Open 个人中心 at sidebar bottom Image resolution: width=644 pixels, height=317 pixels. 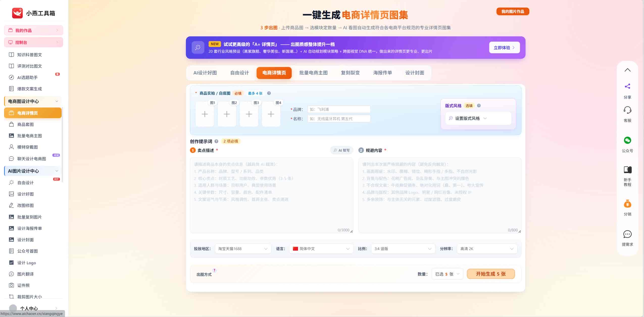point(34,308)
